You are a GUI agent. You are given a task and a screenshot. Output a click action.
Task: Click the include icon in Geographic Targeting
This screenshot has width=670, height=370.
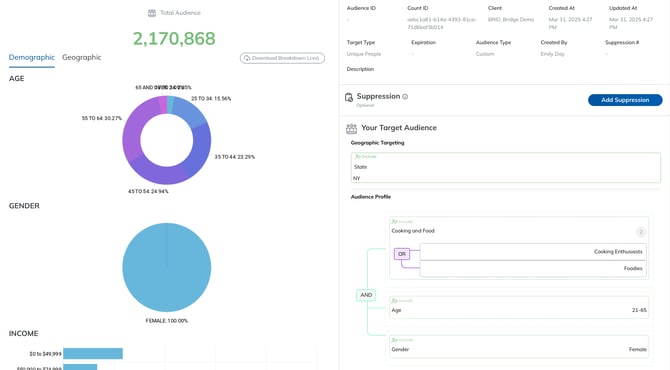[x=358, y=156]
